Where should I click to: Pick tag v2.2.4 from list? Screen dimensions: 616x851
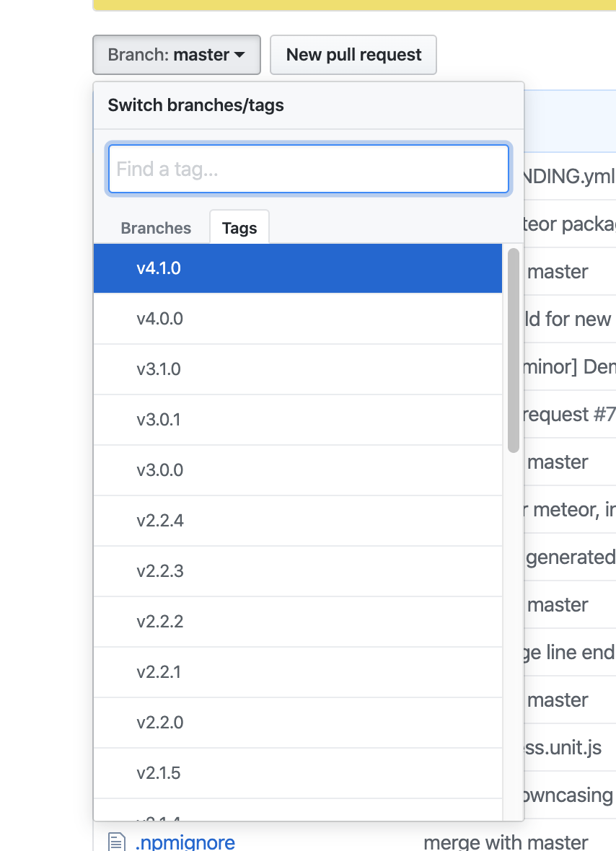pyautogui.click(x=298, y=521)
